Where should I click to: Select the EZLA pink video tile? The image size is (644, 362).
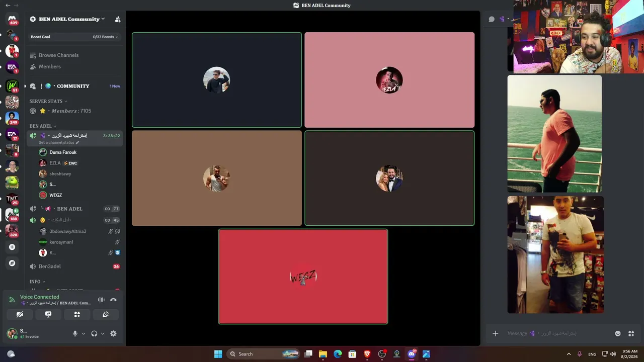pos(389,80)
